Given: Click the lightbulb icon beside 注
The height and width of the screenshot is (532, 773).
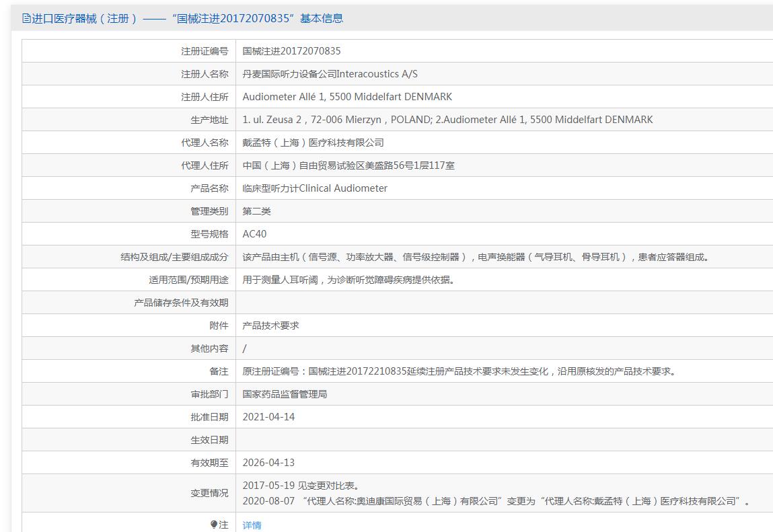Looking at the screenshot, I should [x=214, y=525].
